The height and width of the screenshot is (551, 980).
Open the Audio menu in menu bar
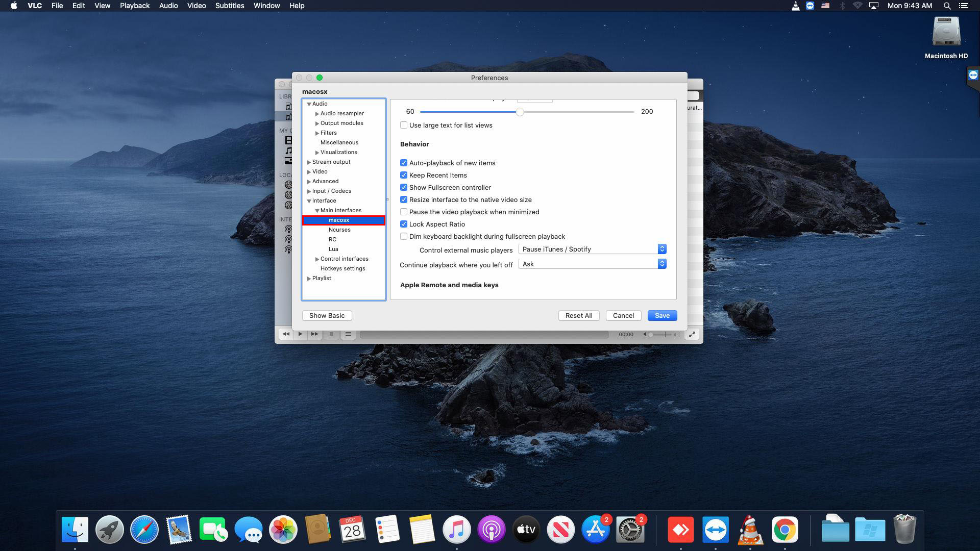[168, 6]
